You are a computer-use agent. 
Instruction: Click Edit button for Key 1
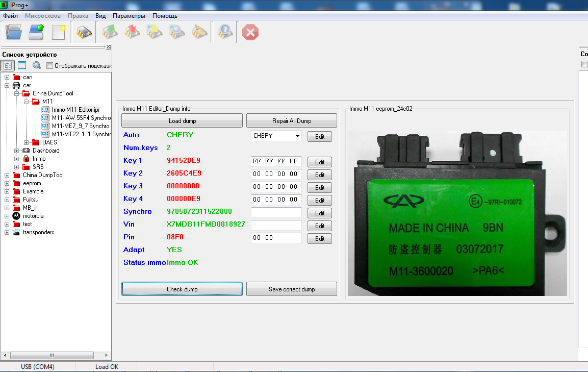pos(320,162)
